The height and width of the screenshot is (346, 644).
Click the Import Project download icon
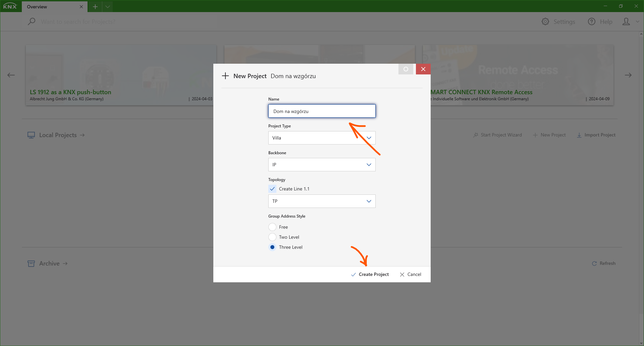(579, 135)
